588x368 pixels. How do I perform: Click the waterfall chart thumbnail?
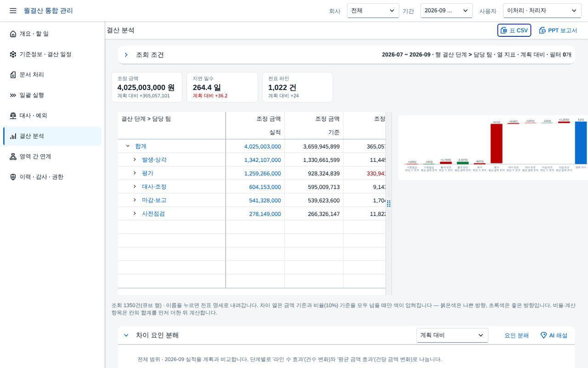tap(493, 147)
